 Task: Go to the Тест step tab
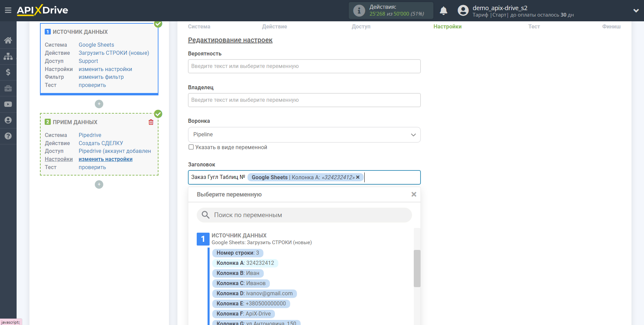pyautogui.click(x=534, y=26)
